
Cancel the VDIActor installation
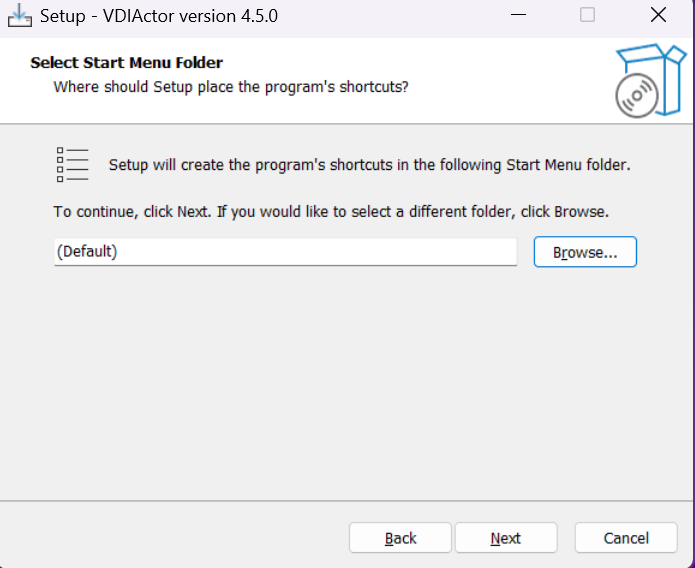point(626,538)
